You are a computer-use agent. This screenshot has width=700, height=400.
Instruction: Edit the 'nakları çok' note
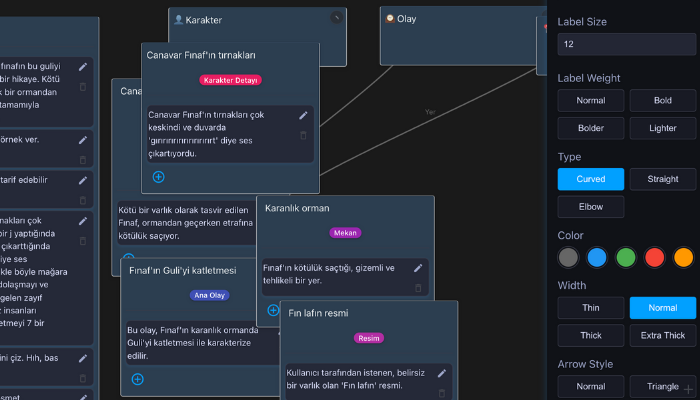(83, 221)
